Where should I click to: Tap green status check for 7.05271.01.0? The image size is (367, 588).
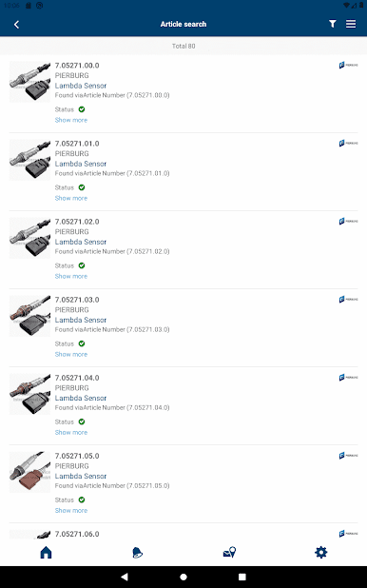coord(82,187)
